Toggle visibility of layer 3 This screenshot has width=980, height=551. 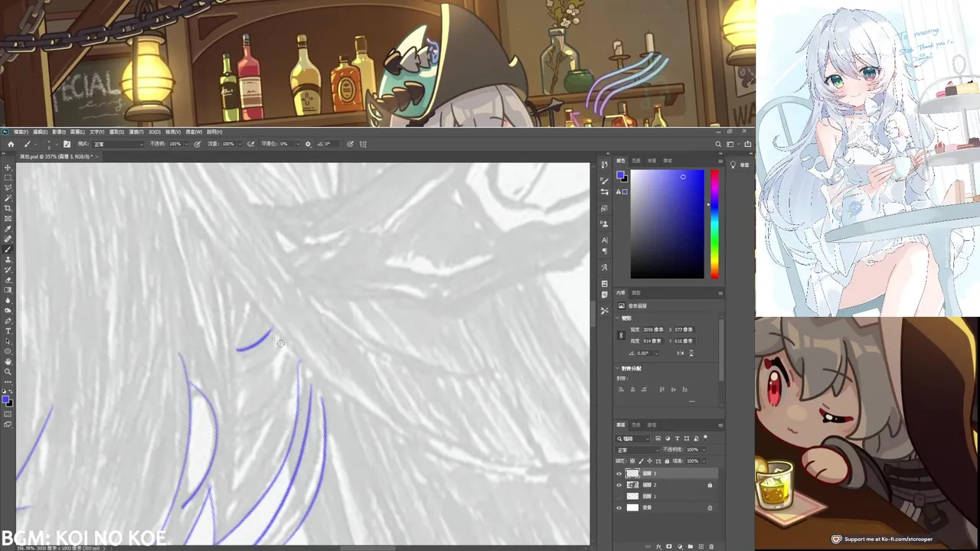point(619,474)
